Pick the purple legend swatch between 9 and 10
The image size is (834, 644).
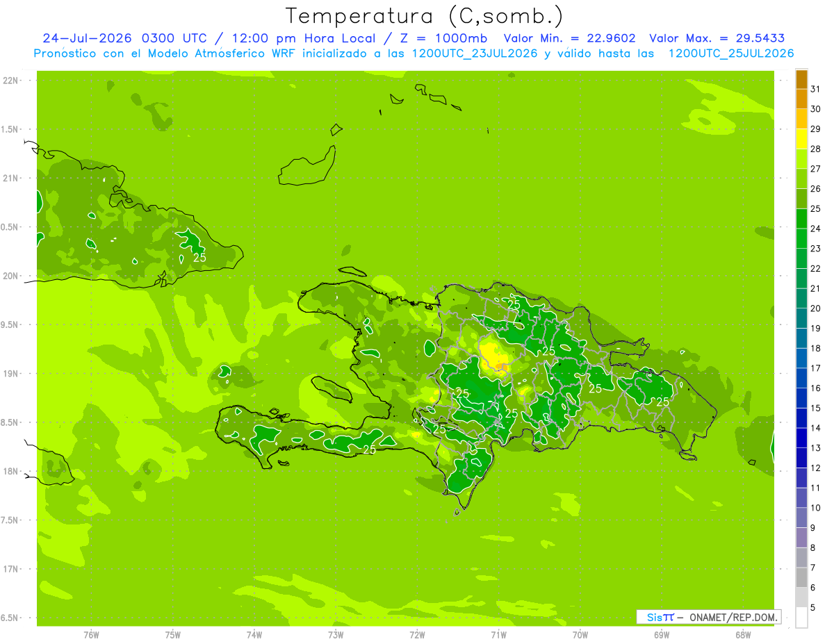pos(801,518)
